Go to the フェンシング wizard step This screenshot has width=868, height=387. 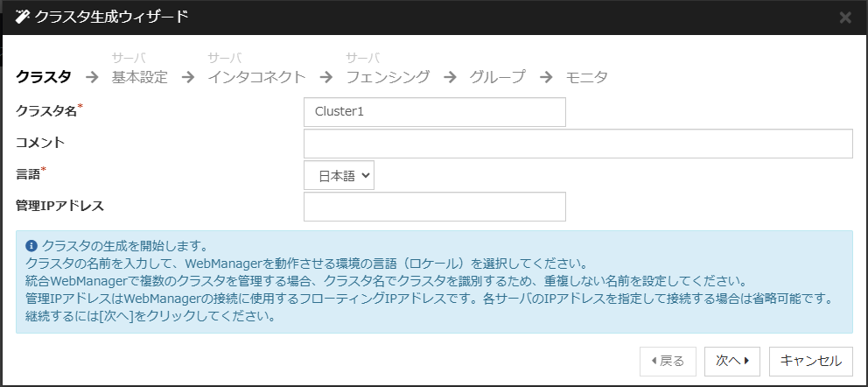(388, 77)
